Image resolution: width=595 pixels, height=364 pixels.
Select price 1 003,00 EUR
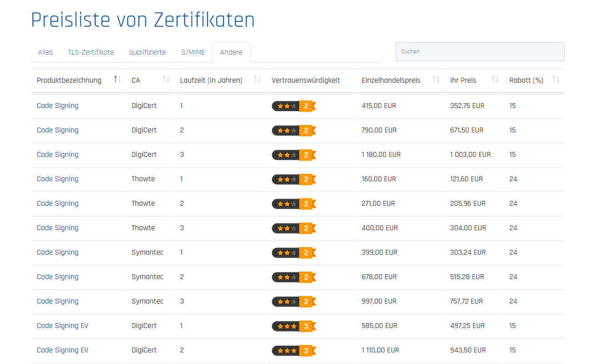[x=470, y=155]
